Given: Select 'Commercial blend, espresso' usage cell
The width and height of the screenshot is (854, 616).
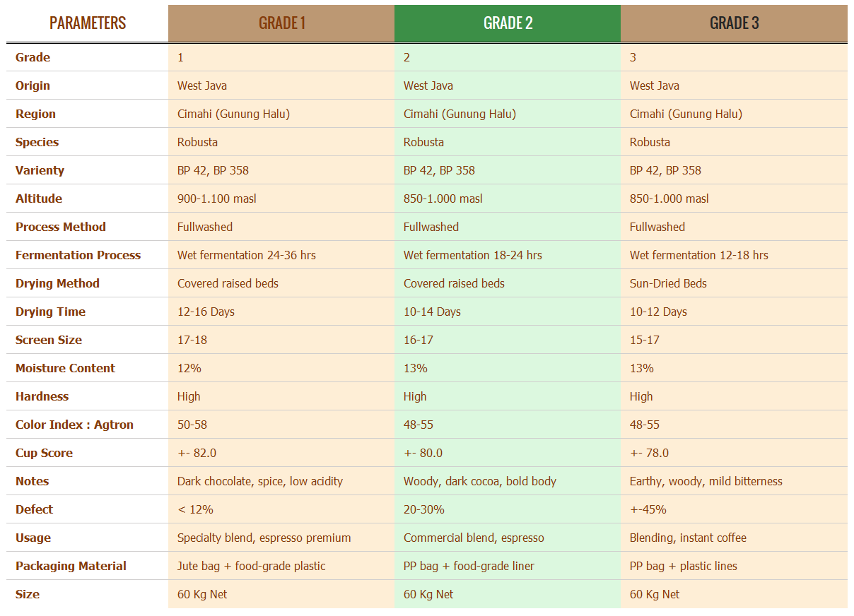Looking at the screenshot, I should tap(474, 538).
